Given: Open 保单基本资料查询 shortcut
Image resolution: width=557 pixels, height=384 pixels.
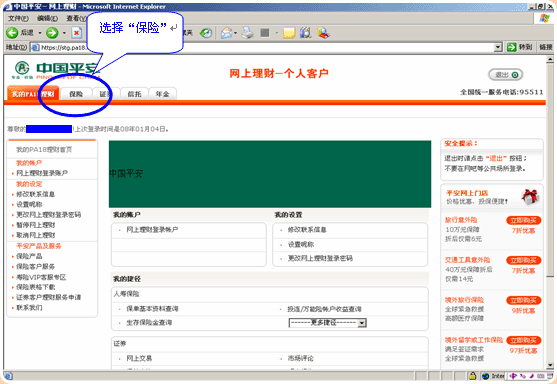Looking at the screenshot, I should click(152, 309).
